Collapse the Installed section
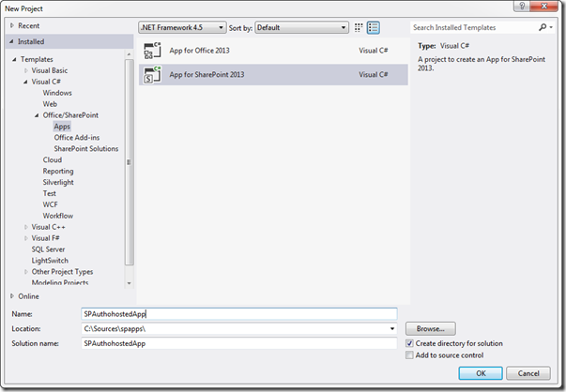 click(11, 41)
